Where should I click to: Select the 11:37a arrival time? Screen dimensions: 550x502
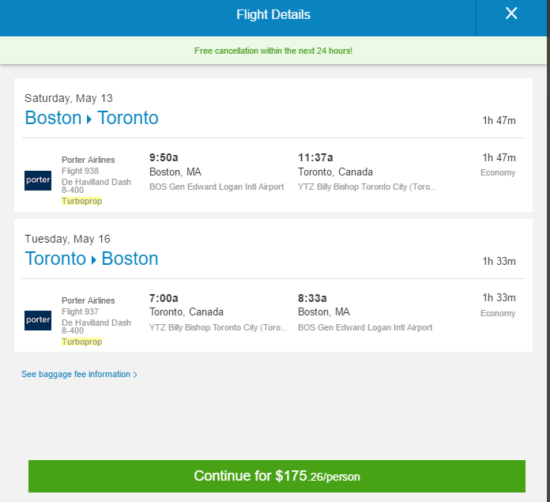coord(315,158)
